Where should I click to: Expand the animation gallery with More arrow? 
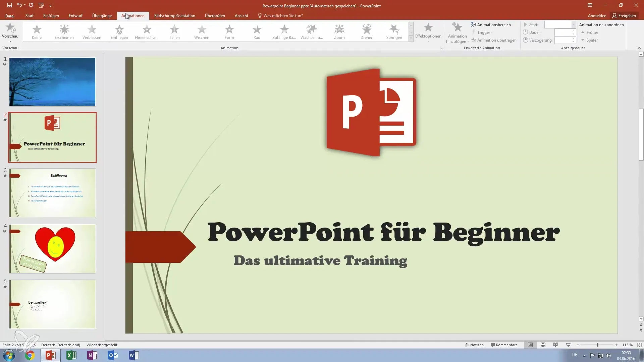411,39
